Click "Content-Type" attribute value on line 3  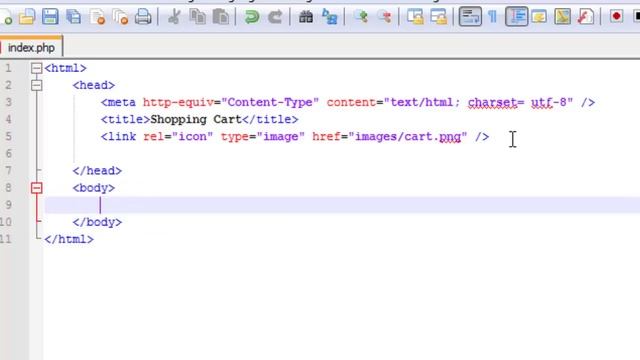point(270,102)
